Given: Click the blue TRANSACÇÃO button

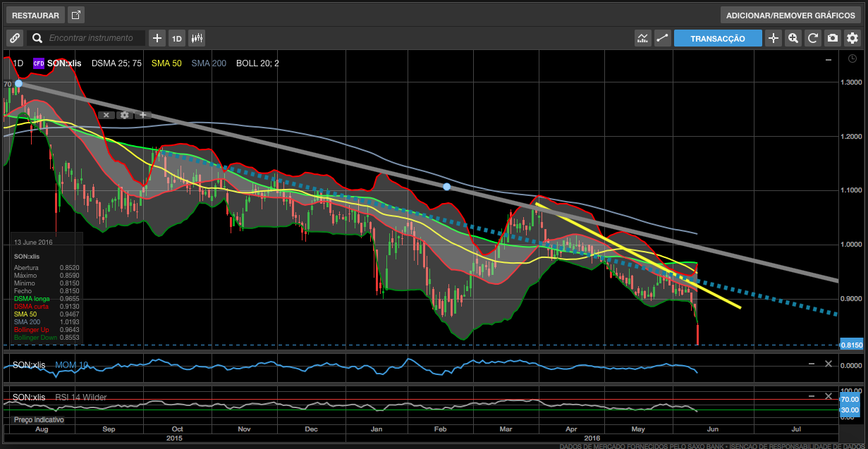Looking at the screenshot, I should tap(718, 38).
